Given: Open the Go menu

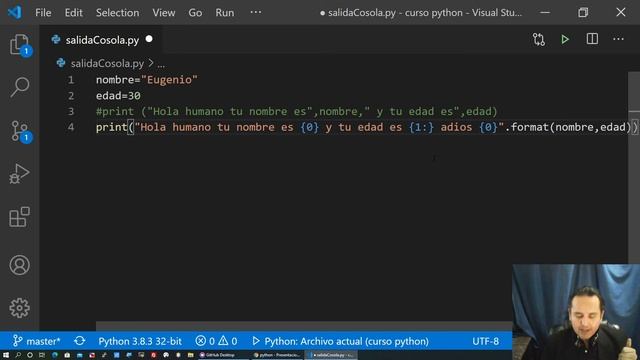Looking at the screenshot, I should click(195, 13).
